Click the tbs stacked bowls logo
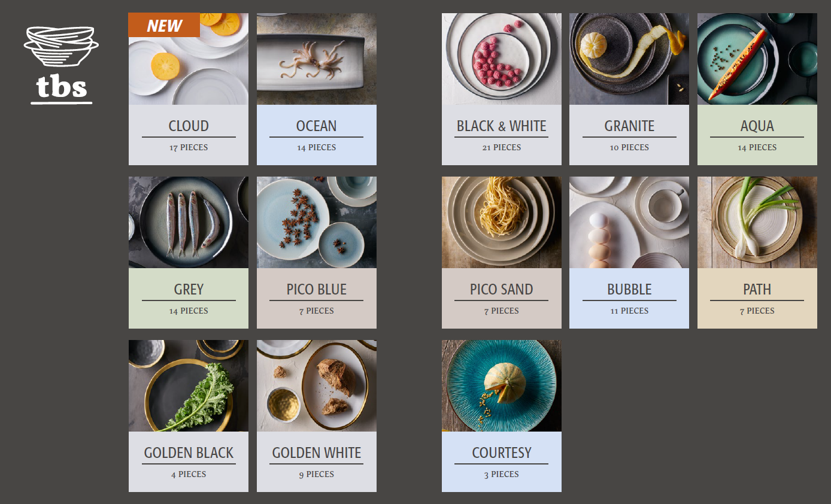 click(62, 65)
